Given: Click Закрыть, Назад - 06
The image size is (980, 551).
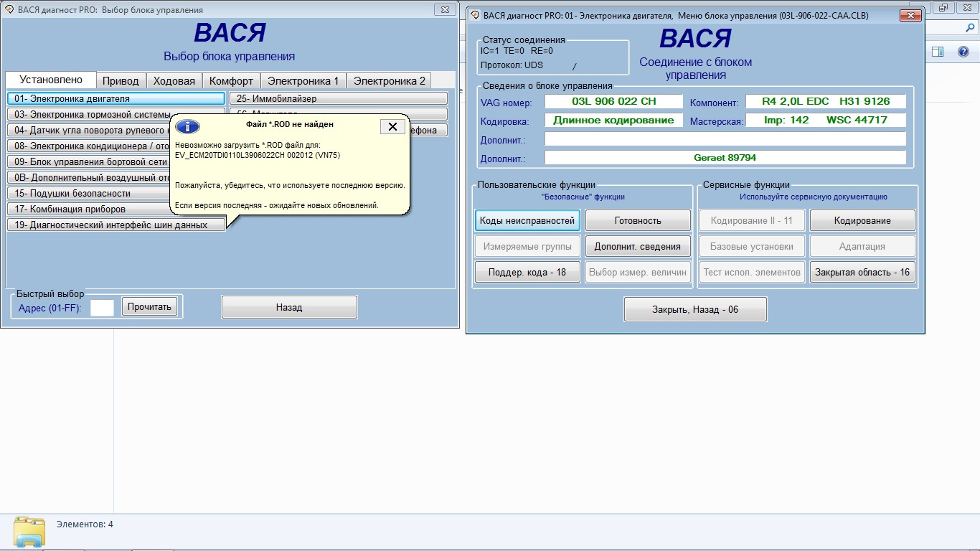Looking at the screenshot, I should [695, 309].
